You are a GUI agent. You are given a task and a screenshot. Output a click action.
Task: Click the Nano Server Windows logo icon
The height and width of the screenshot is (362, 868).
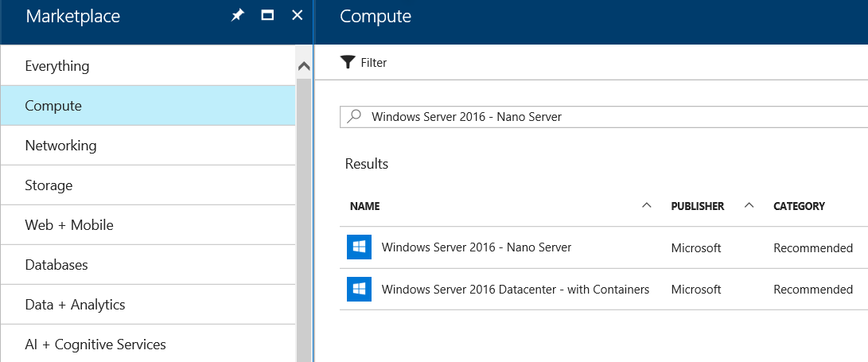(x=360, y=247)
